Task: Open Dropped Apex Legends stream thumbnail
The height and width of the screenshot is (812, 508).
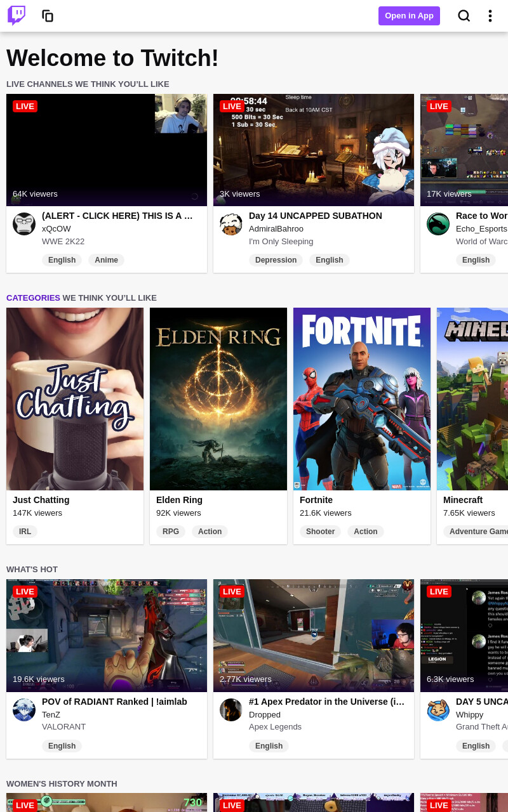Action: click(x=314, y=636)
